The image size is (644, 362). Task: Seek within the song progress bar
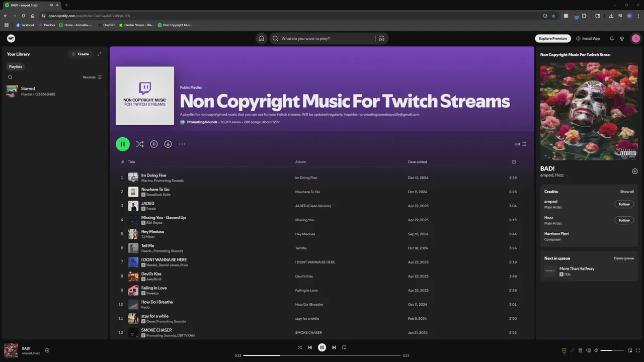[322, 355]
